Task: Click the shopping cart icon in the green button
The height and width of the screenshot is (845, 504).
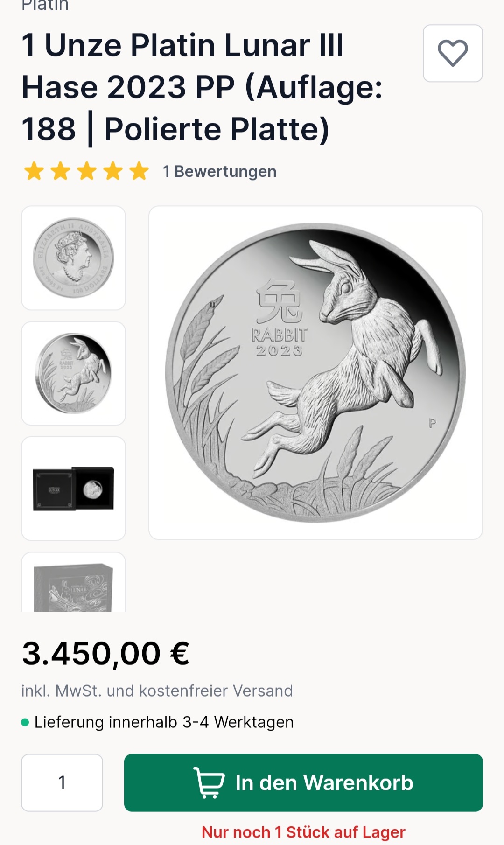Action: 209,782
